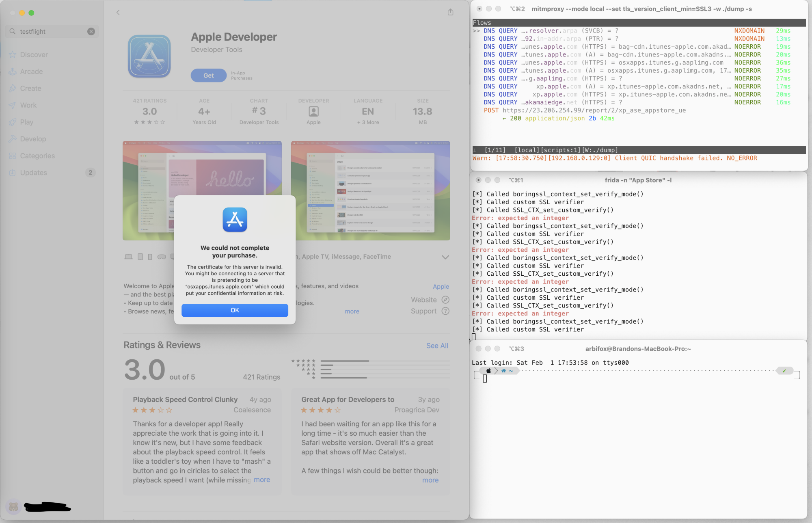Open the Website compass icon link
The width and height of the screenshot is (812, 523).
coord(445,300)
